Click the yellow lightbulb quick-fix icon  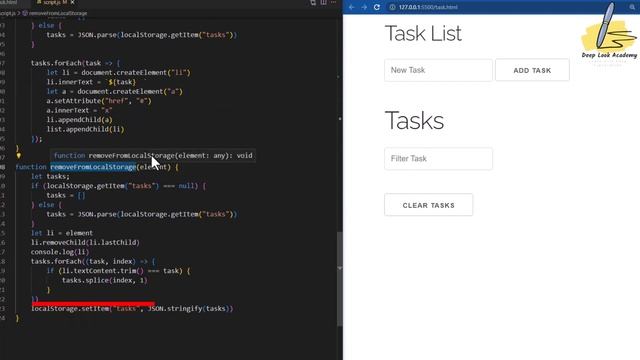(18, 156)
